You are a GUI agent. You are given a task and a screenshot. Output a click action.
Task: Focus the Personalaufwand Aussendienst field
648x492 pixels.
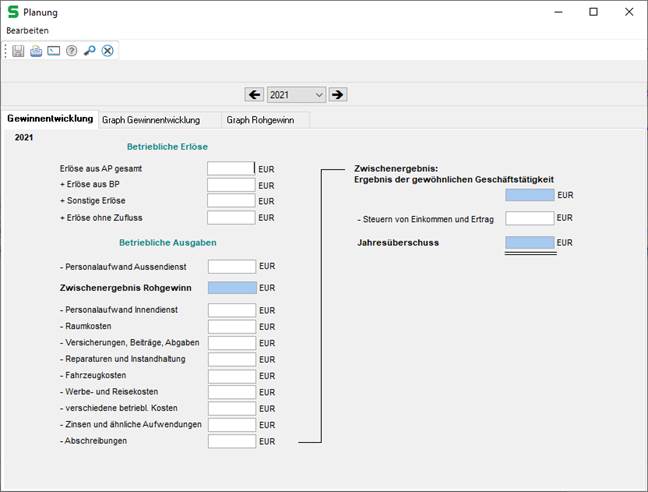(x=231, y=267)
